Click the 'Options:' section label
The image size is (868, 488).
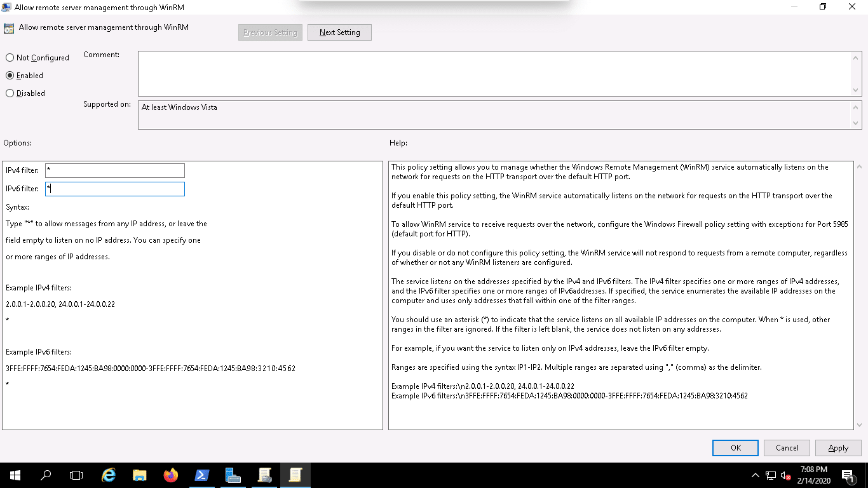pos(17,144)
